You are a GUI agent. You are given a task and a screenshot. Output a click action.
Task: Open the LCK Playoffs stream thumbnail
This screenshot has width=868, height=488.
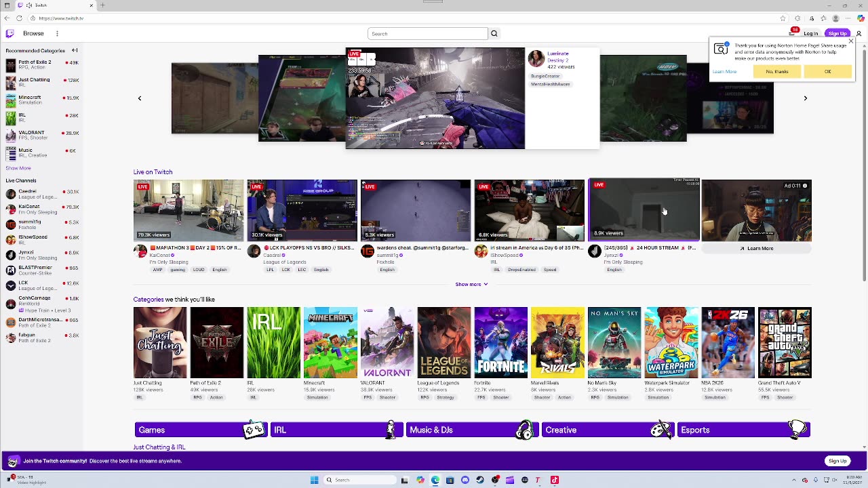coord(302,210)
